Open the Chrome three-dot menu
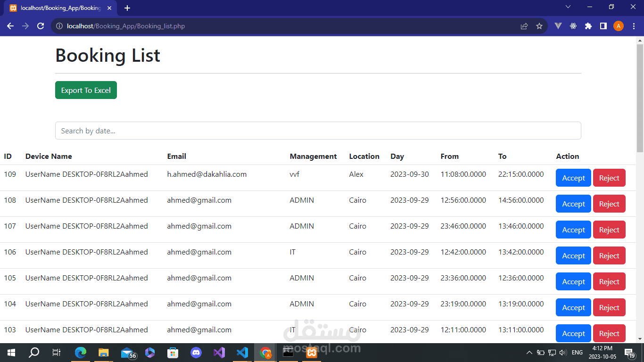 pos(633,26)
